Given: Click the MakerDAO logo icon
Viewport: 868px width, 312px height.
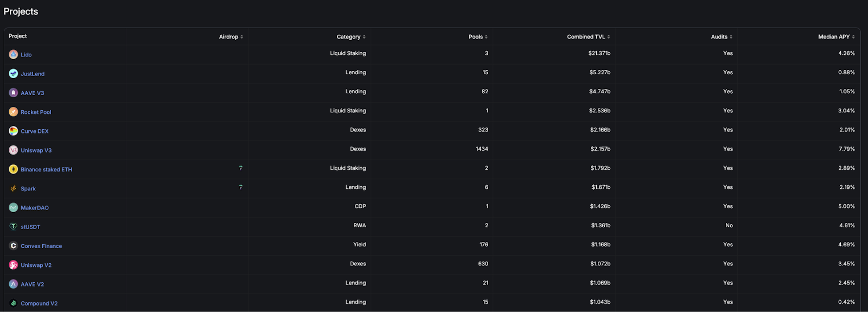Looking at the screenshot, I should pos(13,207).
